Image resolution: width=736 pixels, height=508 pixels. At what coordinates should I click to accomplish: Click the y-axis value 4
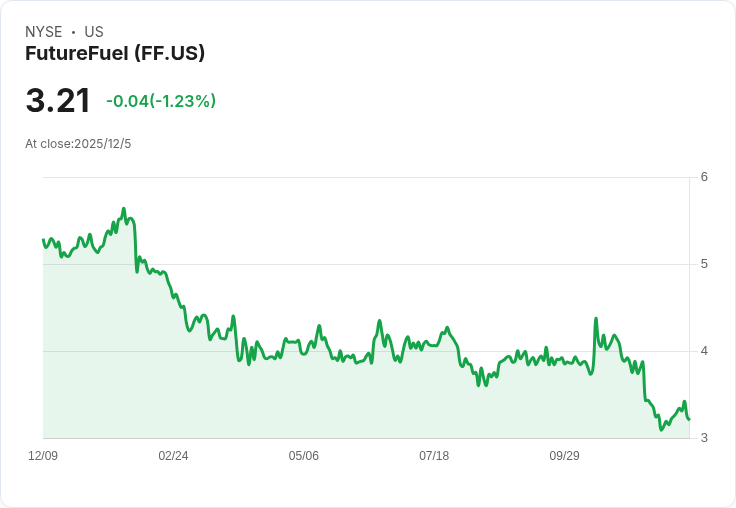[705, 351]
